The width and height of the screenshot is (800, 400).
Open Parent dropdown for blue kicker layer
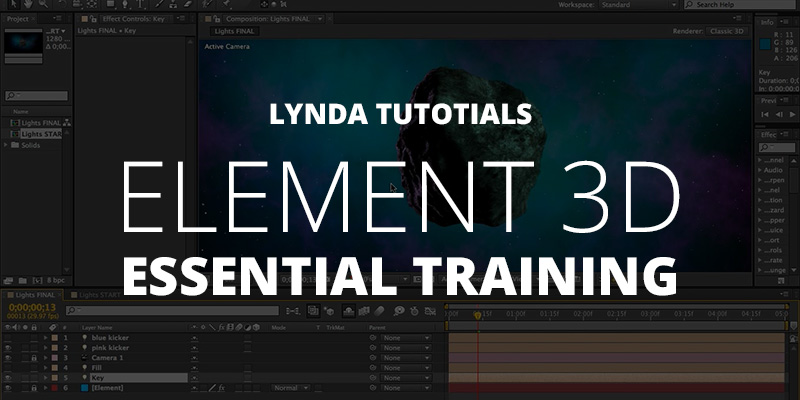point(406,338)
